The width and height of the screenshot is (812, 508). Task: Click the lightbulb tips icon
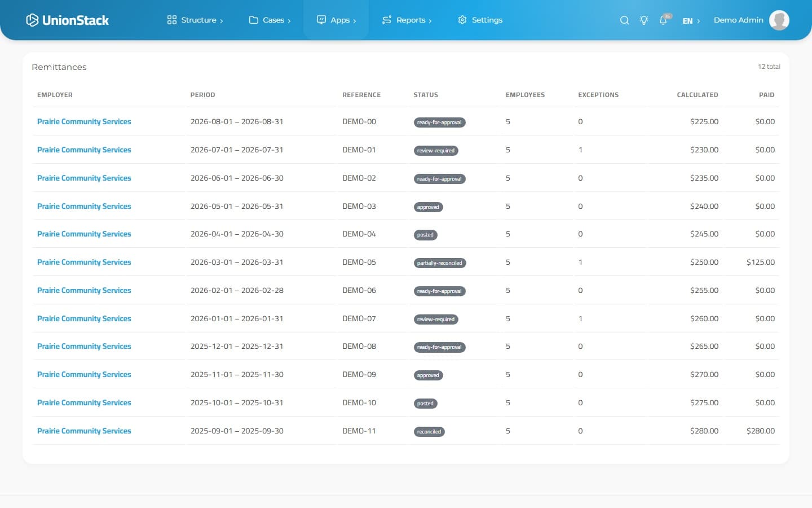coord(644,20)
